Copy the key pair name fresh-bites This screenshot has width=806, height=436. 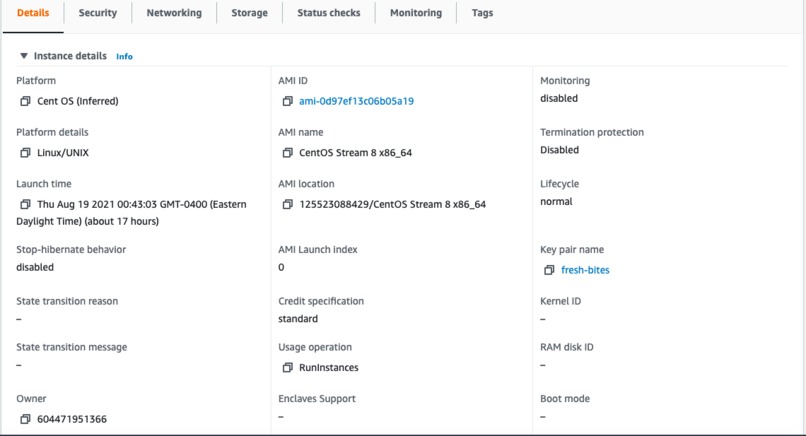click(549, 270)
